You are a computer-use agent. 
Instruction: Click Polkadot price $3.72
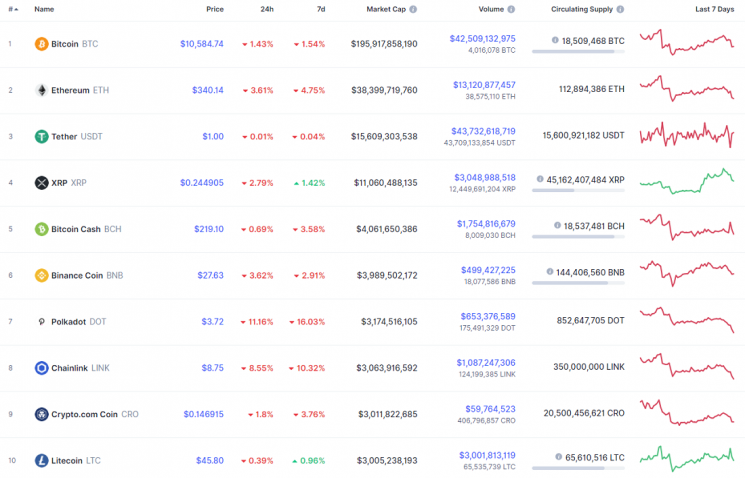[x=212, y=322]
